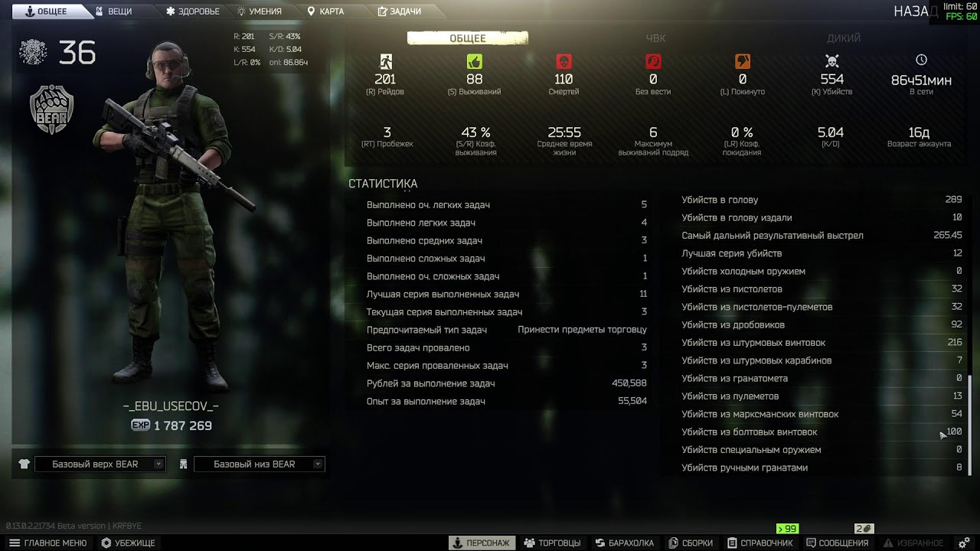Viewport: 980px width, 551px height.
Task: Open the ЗАДАЧИ tab
Action: coord(399,11)
